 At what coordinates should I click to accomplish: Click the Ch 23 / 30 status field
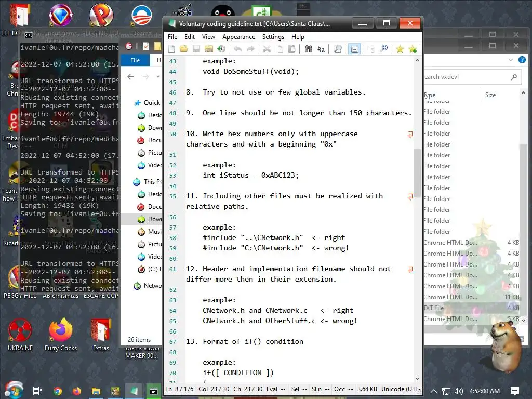[248, 389]
